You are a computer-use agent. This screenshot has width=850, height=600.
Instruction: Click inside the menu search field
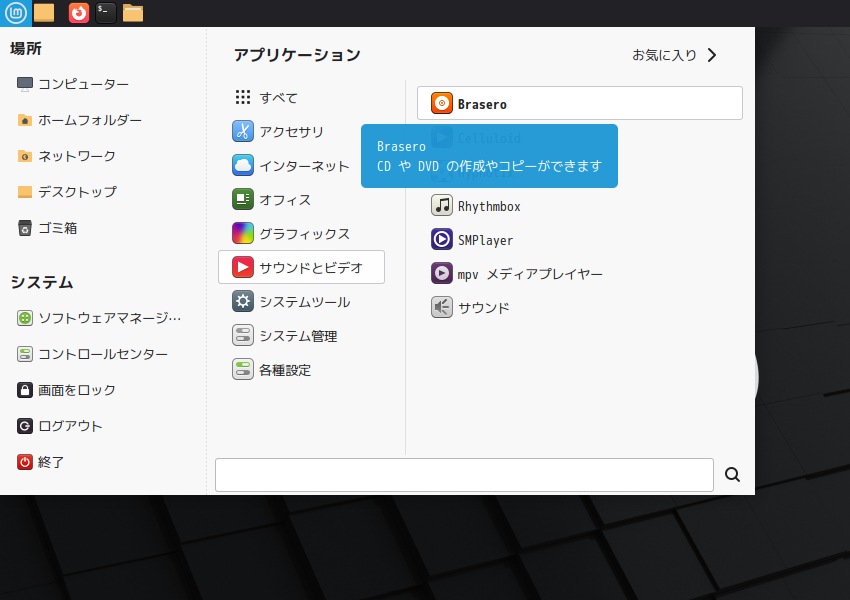pos(464,475)
